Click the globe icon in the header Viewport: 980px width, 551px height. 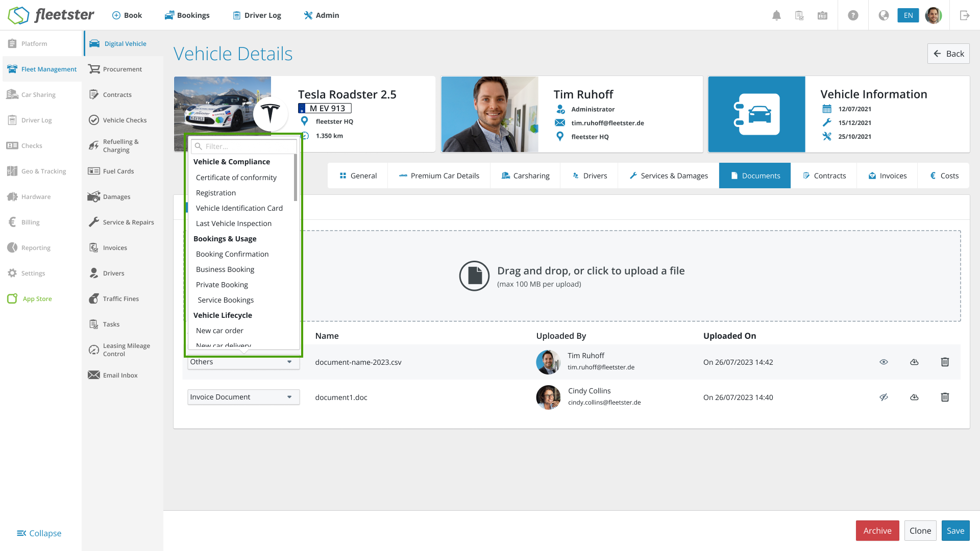pyautogui.click(x=884, y=15)
